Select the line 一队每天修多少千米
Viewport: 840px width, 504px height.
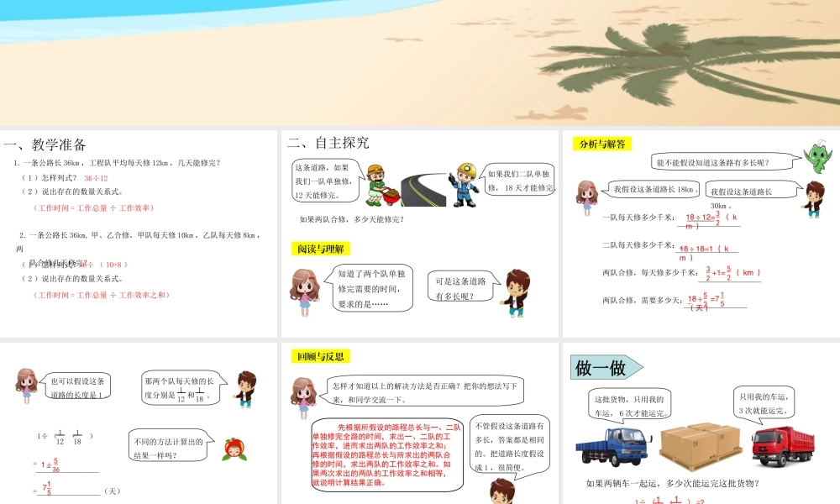click(x=638, y=218)
